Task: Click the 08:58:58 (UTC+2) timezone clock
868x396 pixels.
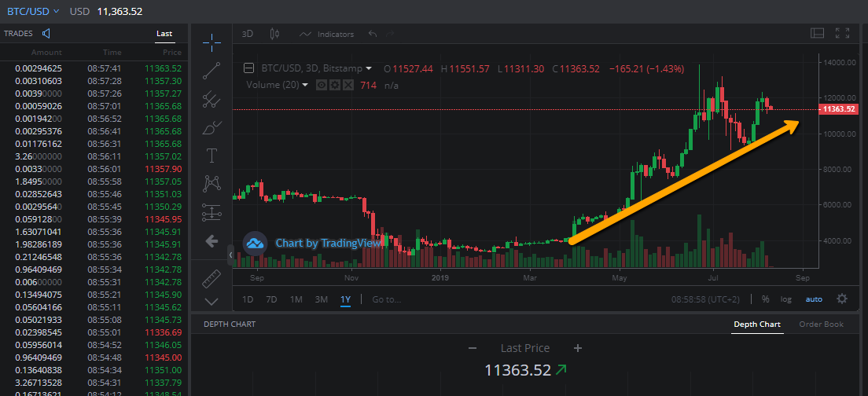Action: 705,299
